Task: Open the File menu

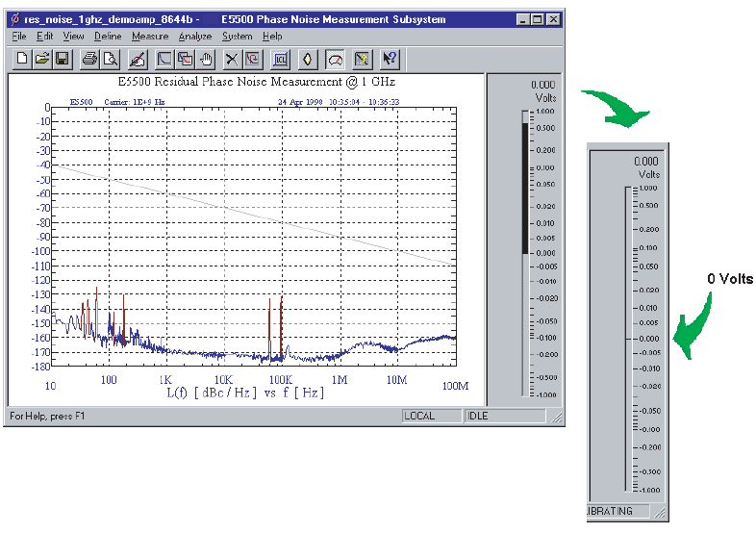Action: 19,37
